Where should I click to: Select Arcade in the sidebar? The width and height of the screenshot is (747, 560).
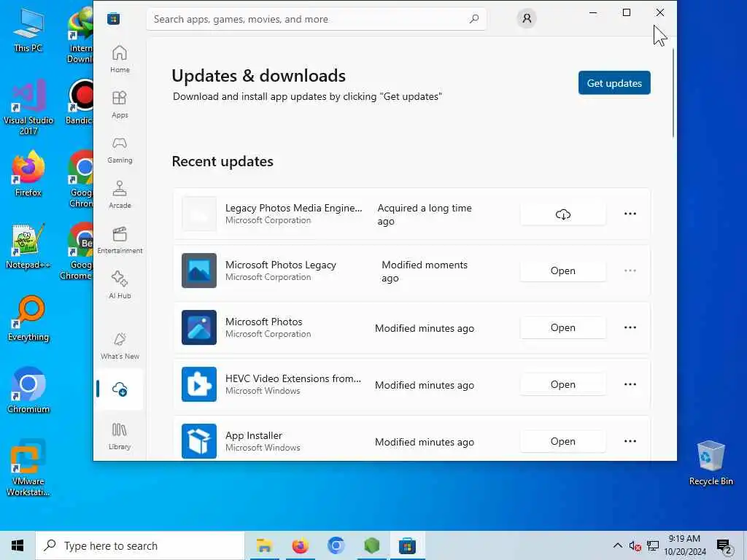click(120, 195)
